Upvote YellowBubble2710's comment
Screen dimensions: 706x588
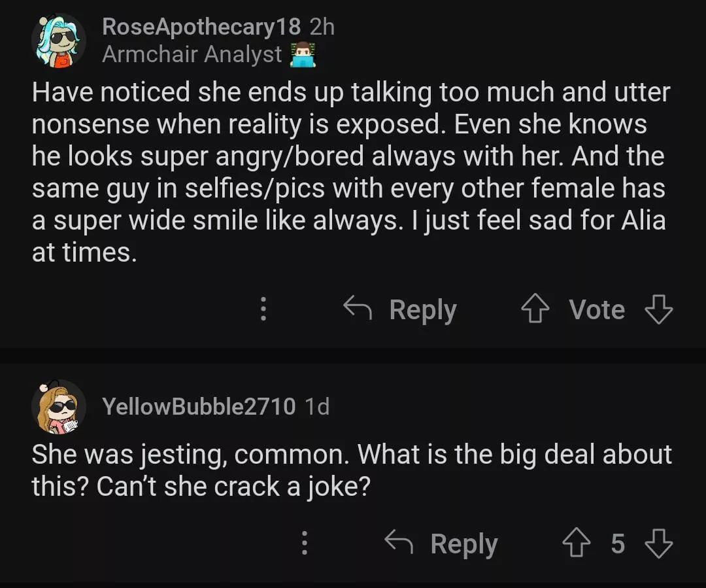click(576, 544)
